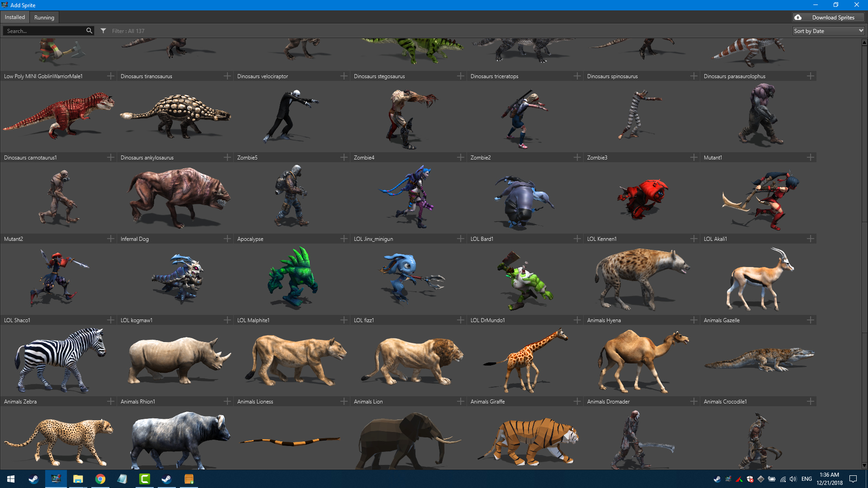Screen dimensions: 868x488
Task: Add Dinosaurs stegosaurus using plus icon
Action: (x=461, y=76)
